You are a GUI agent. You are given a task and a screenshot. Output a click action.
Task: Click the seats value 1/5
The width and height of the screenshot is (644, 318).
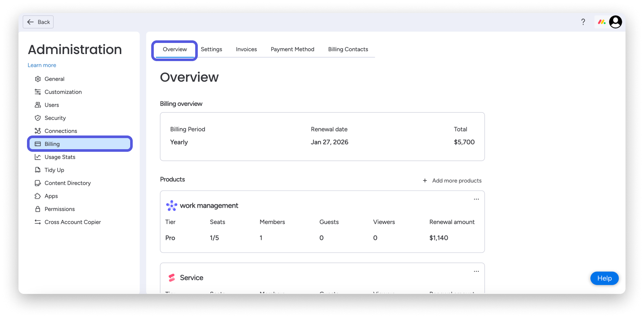pos(214,238)
